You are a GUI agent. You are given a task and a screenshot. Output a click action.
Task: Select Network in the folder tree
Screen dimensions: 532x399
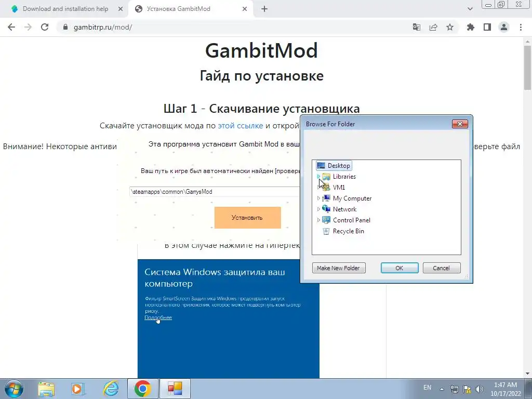344,209
